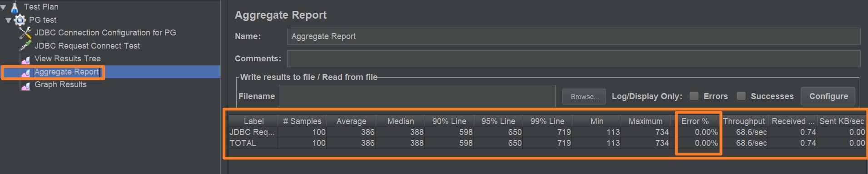Enable the Errors only checkbox
868x174 pixels.
(694, 96)
